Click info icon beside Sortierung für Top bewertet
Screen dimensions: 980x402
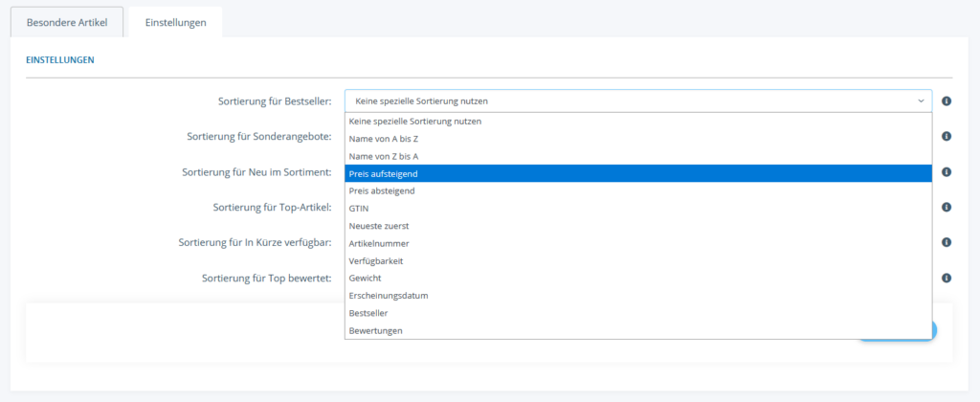(947, 278)
